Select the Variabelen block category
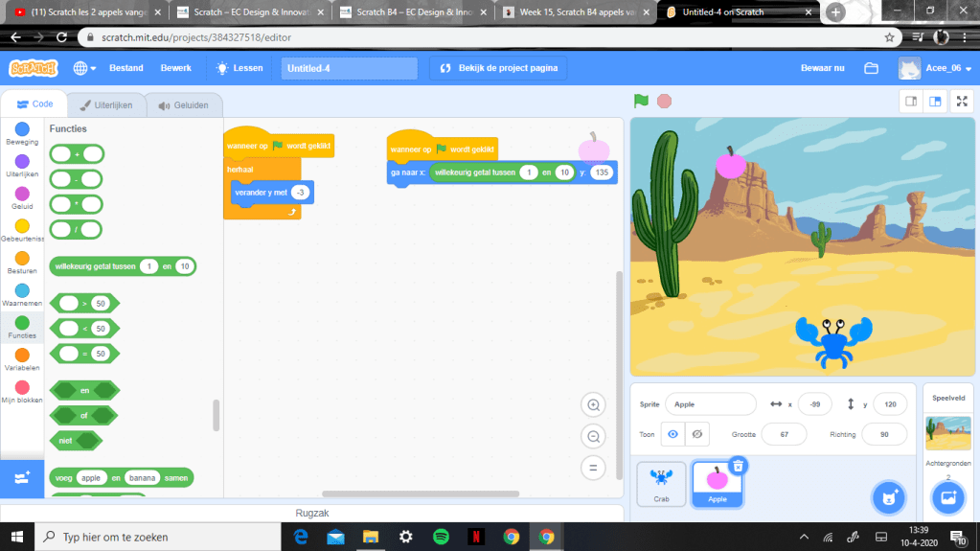980x551 pixels. (x=22, y=359)
